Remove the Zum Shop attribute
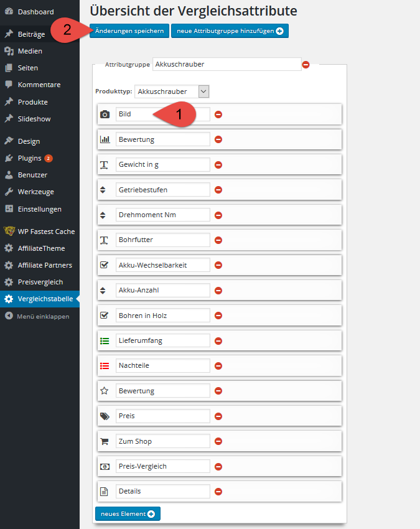The height and width of the screenshot is (529, 420). (218, 441)
